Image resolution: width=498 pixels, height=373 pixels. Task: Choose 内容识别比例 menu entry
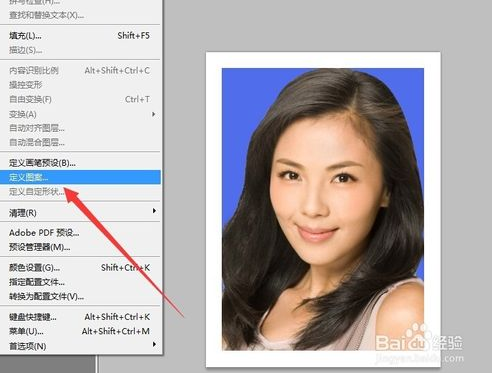coord(80,70)
